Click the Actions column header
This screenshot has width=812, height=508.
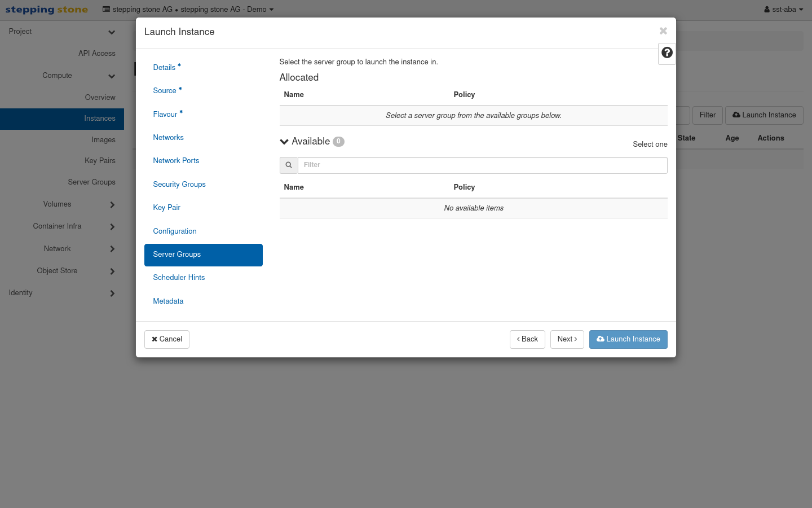point(771,138)
